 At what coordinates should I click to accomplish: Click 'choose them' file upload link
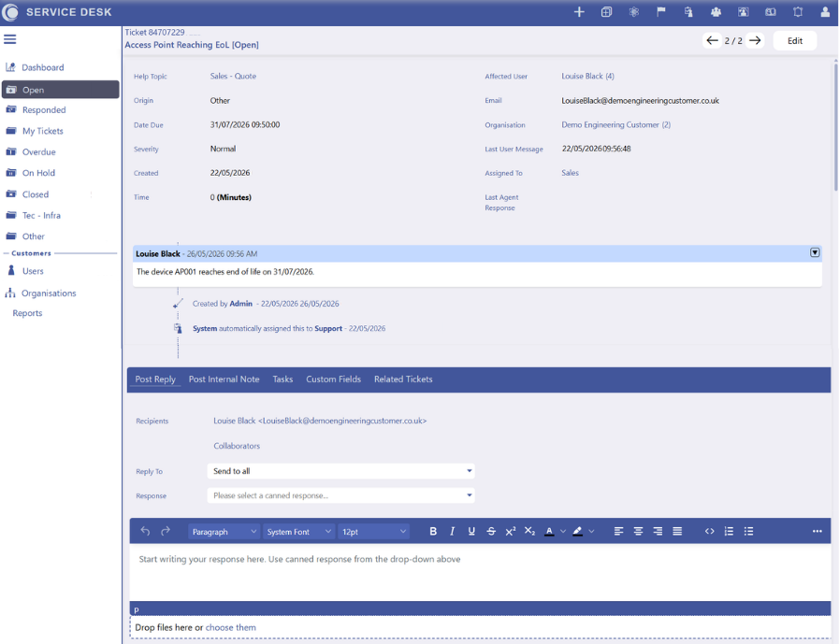point(231,627)
